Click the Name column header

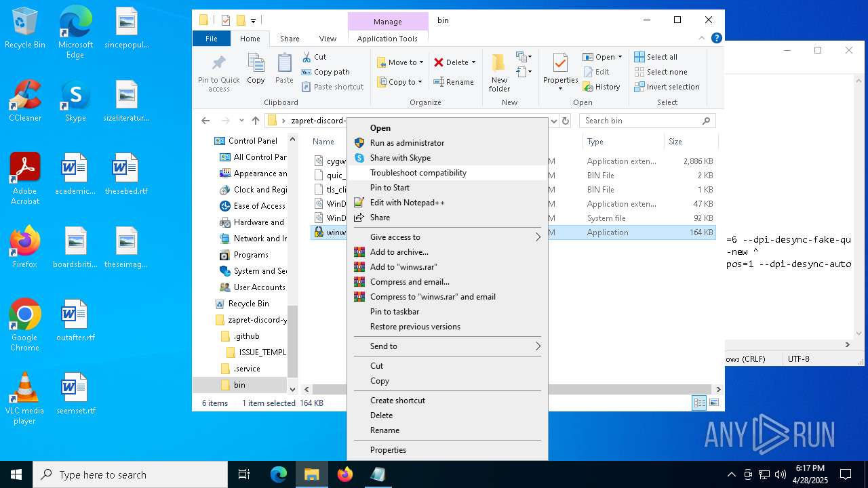pos(323,142)
